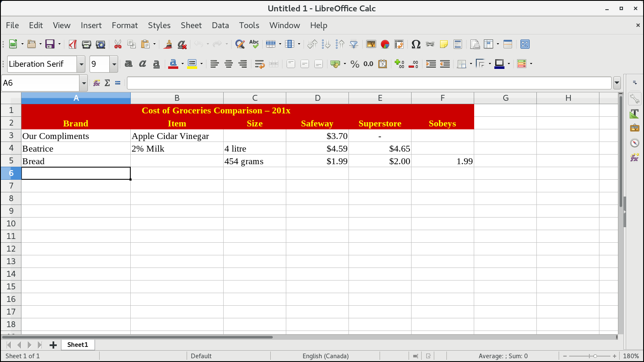This screenshot has width=644, height=362.
Task: Open highlighting color dropdown arrow
Action: click(202, 64)
